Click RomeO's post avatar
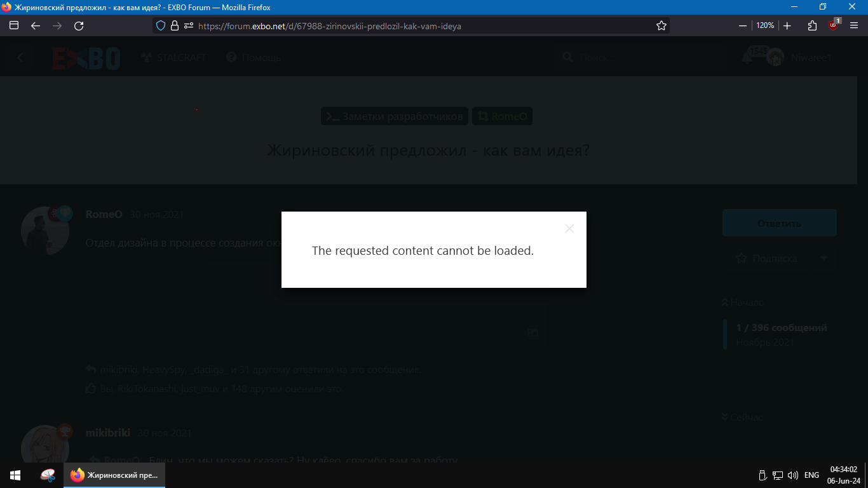Image resolution: width=868 pixels, height=488 pixels. 44,229
